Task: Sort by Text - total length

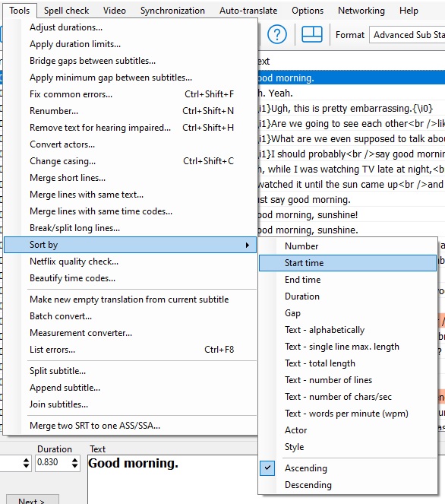Action: [x=348, y=363]
